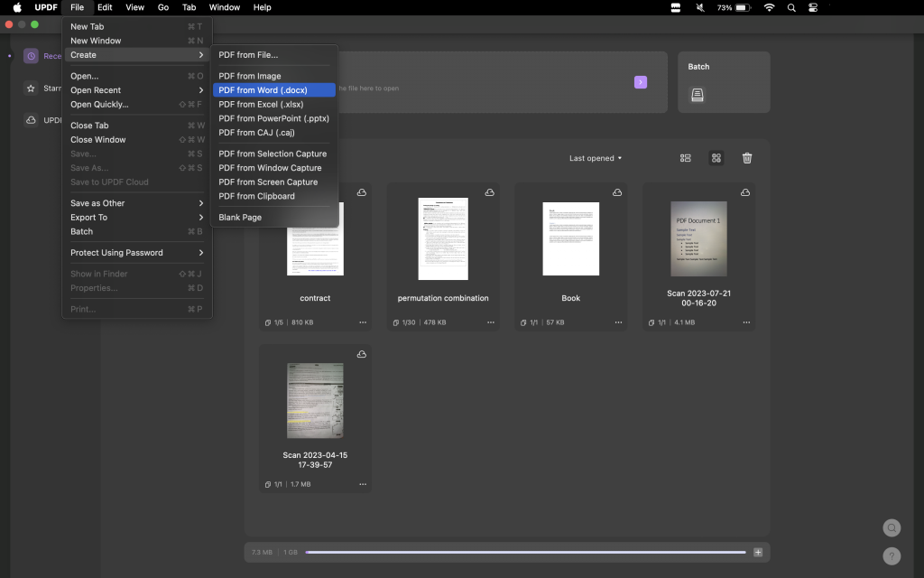
Task: Click the cloud upload icon on the Book card
Action: [617, 192]
